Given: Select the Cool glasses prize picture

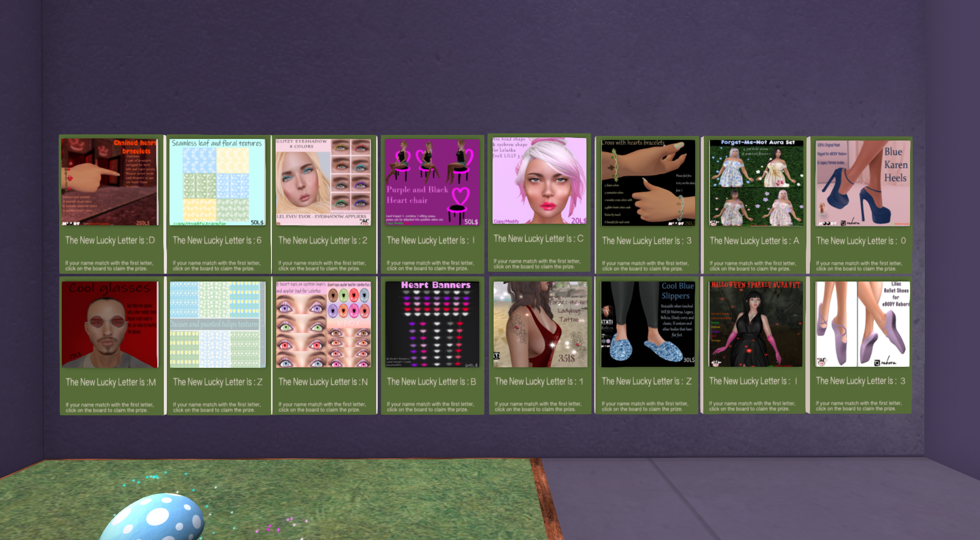Looking at the screenshot, I should pos(110,324).
